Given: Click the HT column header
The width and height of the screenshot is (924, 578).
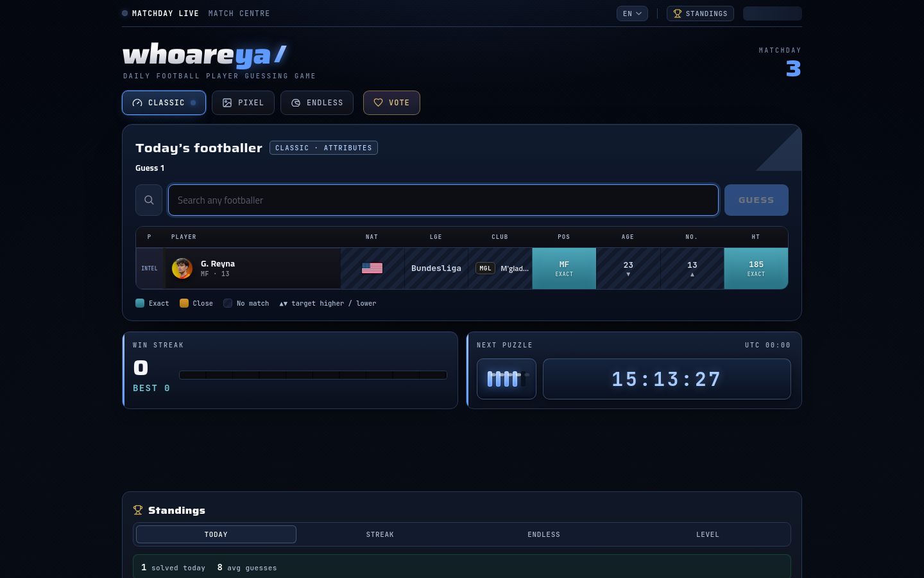Looking at the screenshot, I should (756, 237).
